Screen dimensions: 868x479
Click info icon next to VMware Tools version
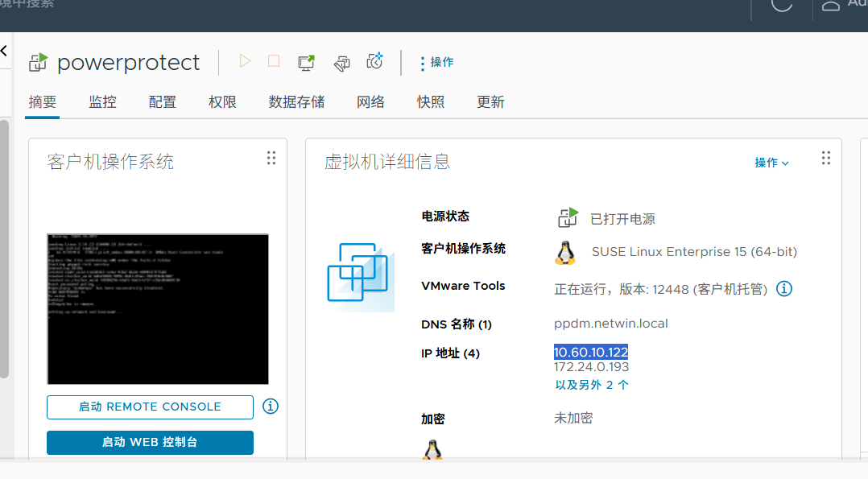tap(784, 288)
